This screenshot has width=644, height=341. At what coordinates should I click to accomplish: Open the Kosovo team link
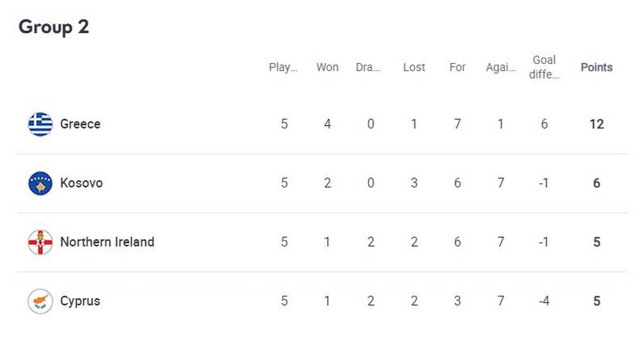pos(81,183)
